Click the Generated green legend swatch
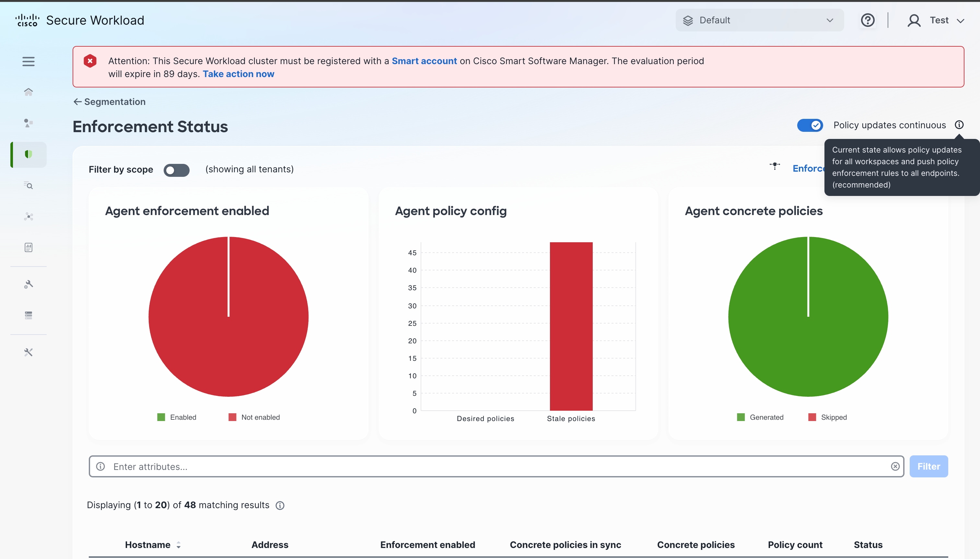The width and height of the screenshot is (980, 559). tap(741, 417)
